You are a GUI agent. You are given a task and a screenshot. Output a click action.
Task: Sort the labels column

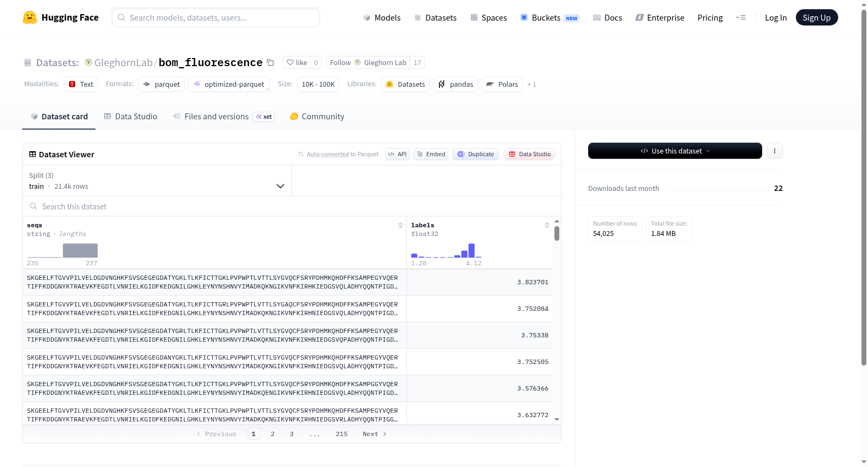(x=547, y=225)
